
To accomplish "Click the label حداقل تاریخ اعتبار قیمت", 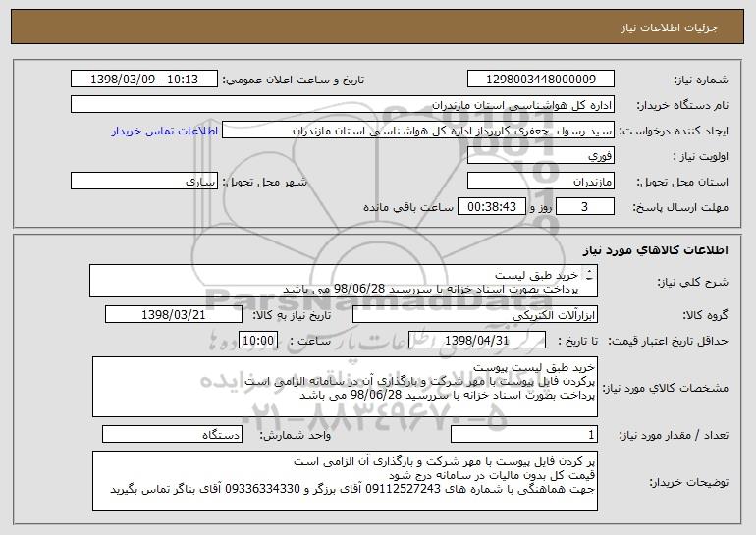I will coord(668,341).
